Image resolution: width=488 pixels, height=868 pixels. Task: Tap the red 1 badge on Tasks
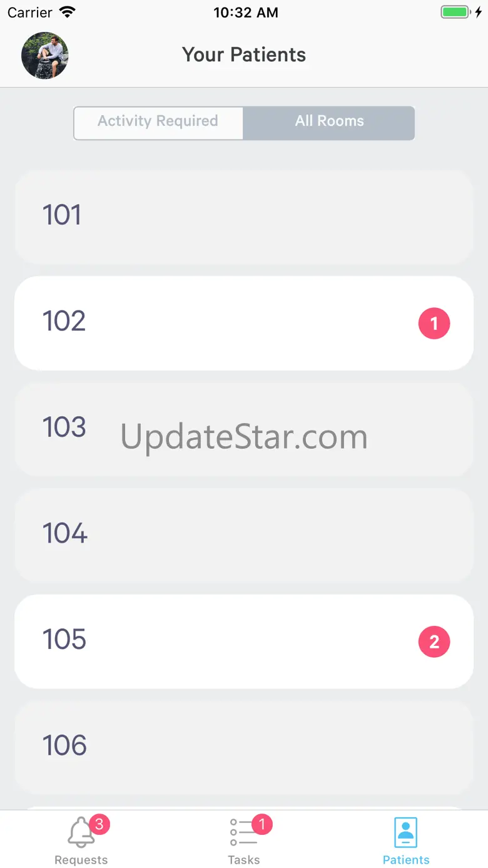[262, 824]
